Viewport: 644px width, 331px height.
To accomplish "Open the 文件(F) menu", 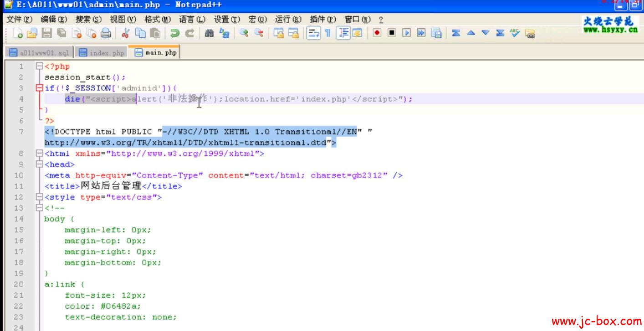I will click(x=20, y=20).
